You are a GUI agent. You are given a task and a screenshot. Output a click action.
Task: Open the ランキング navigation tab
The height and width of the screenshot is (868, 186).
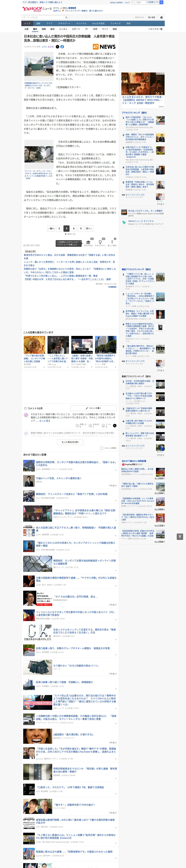115,24
